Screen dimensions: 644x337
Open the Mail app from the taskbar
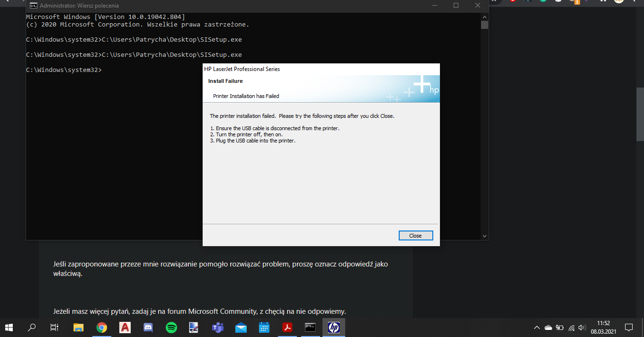(241, 327)
